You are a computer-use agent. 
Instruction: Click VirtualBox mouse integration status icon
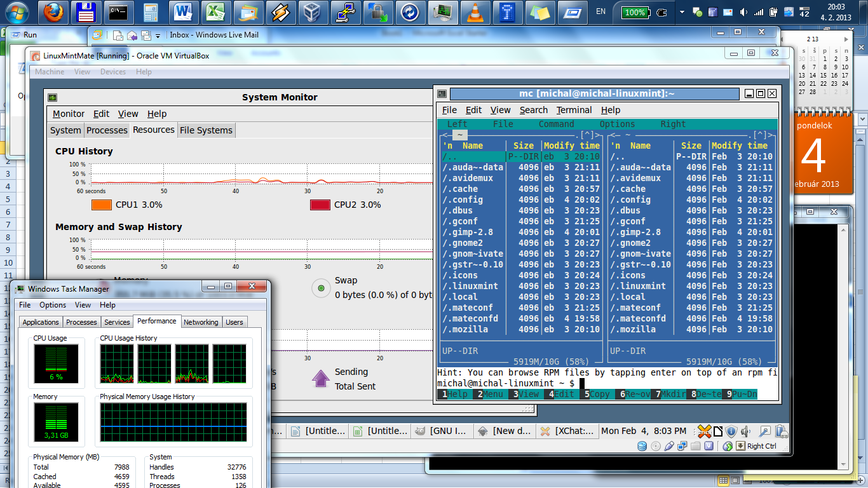coord(728,446)
